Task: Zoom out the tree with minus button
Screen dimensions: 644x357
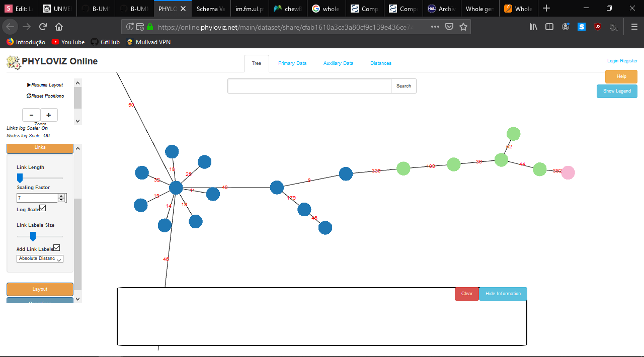Action: click(31, 115)
